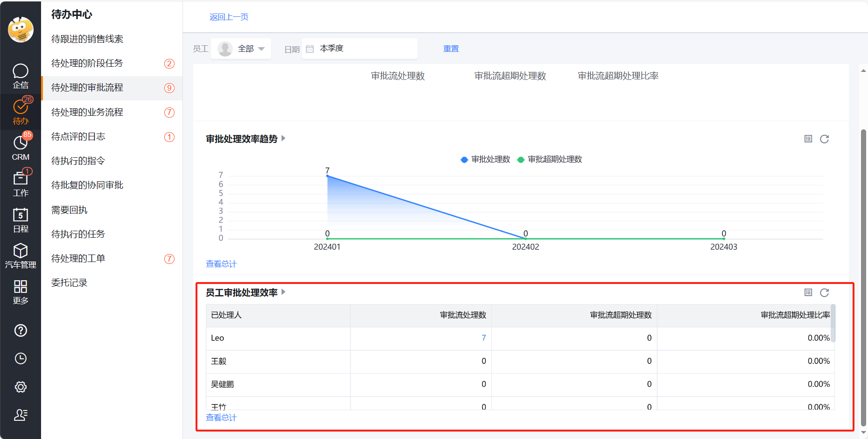Click the 王毅 row name cell
868x439 pixels.
coord(278,361)
